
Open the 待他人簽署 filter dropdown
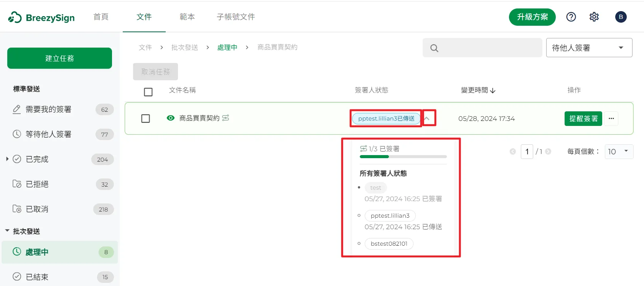click(x=589, y=48)
